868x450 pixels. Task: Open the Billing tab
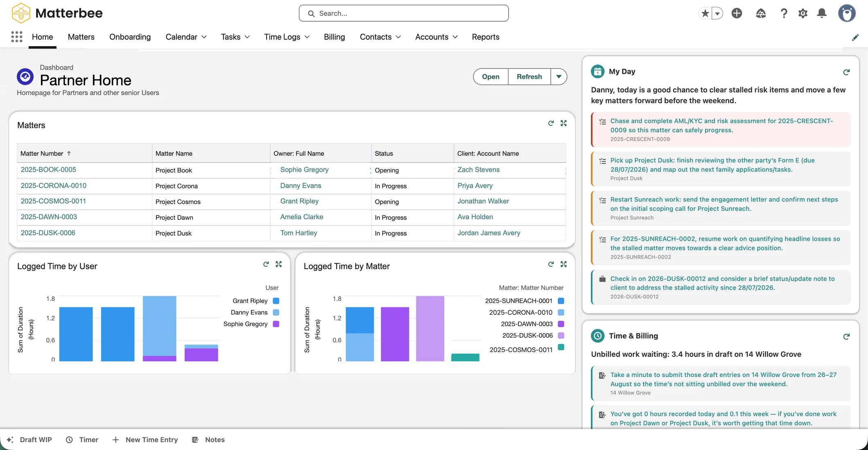(x=335, y=37)
